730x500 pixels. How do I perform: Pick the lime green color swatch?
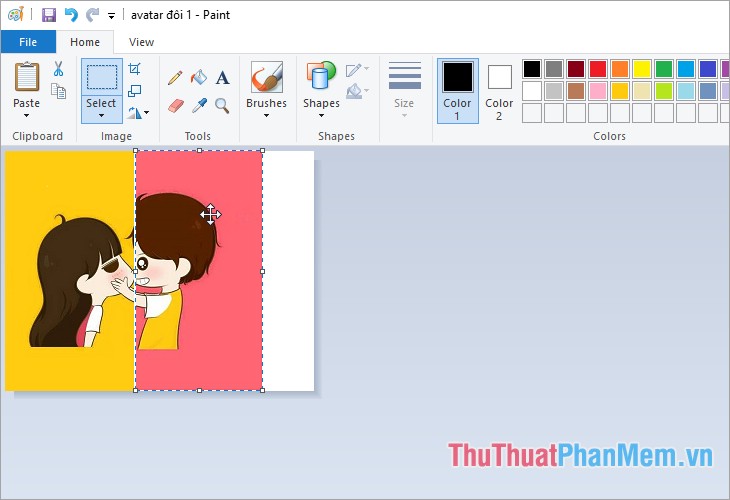[x=664, y=91]
